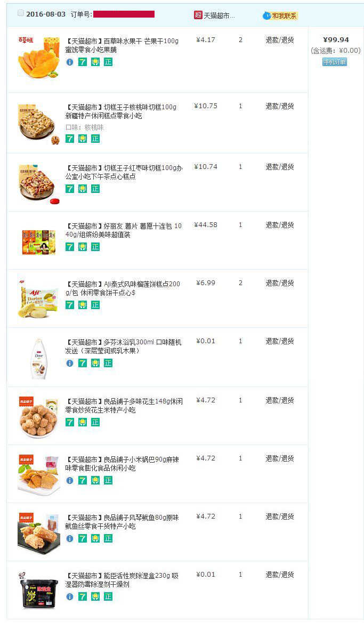
Task: Open the Aji durian cookie thumbnail
Action: point(38,300)
